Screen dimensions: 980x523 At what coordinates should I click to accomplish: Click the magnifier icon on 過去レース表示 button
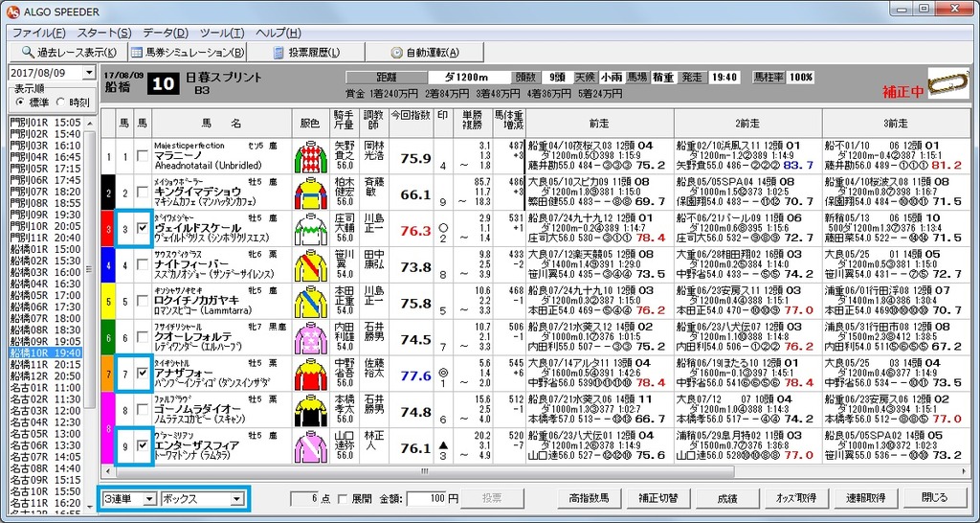(27, 52)
